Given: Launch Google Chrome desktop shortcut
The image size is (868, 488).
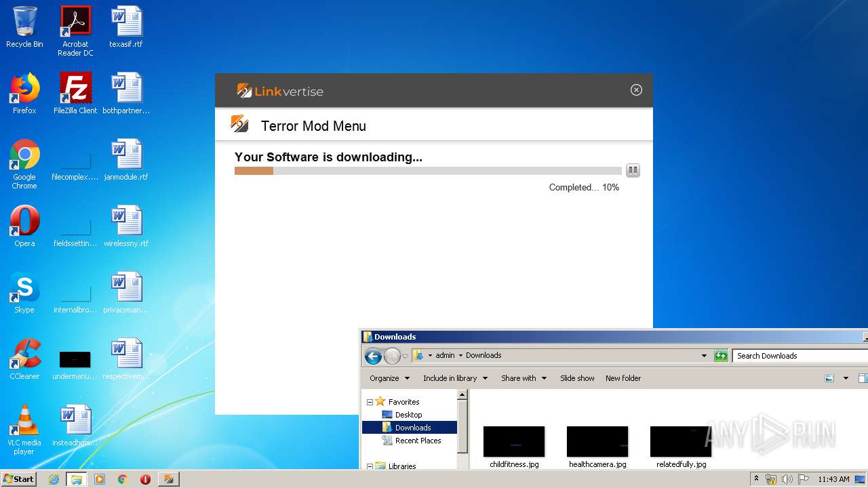Looking at the screenshot, I should pyautogui.click(x=24, y=164).
